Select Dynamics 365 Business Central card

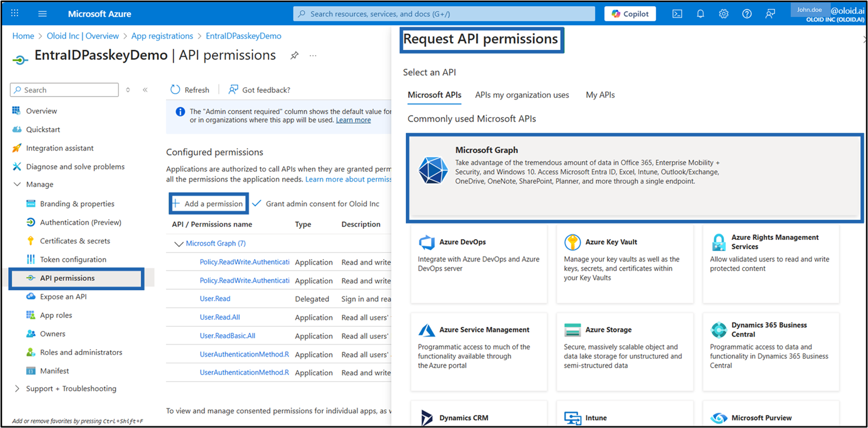(771, 352)
